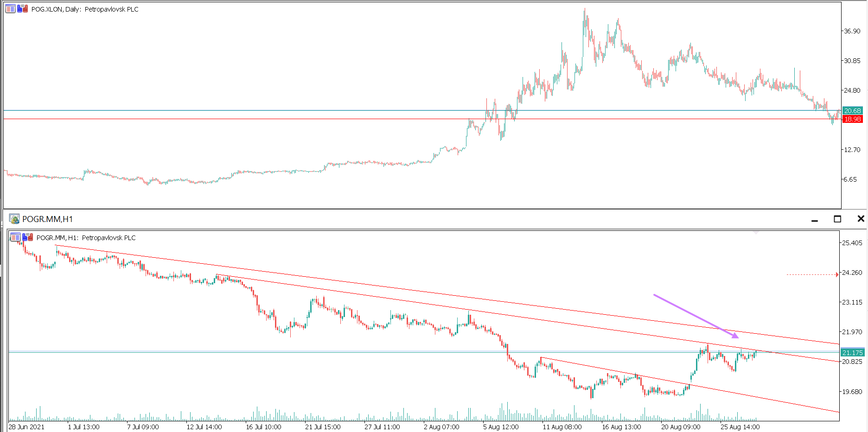Screen dimensions: 868x432
Task: Click the 2 Aug 07:00 time label
Action: (x=441, y=427)
